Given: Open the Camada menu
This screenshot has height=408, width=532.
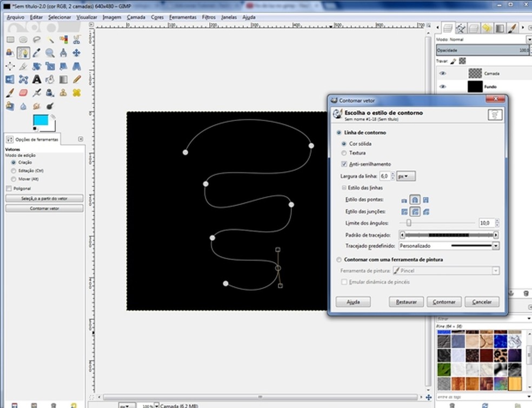Looking at the screenshot, I should (136, 17).
